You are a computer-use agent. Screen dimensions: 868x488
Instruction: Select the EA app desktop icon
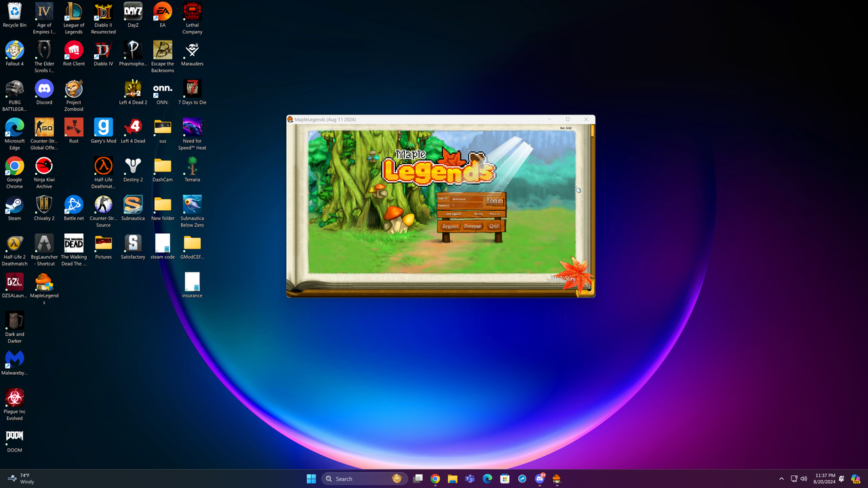coord(162,15)
